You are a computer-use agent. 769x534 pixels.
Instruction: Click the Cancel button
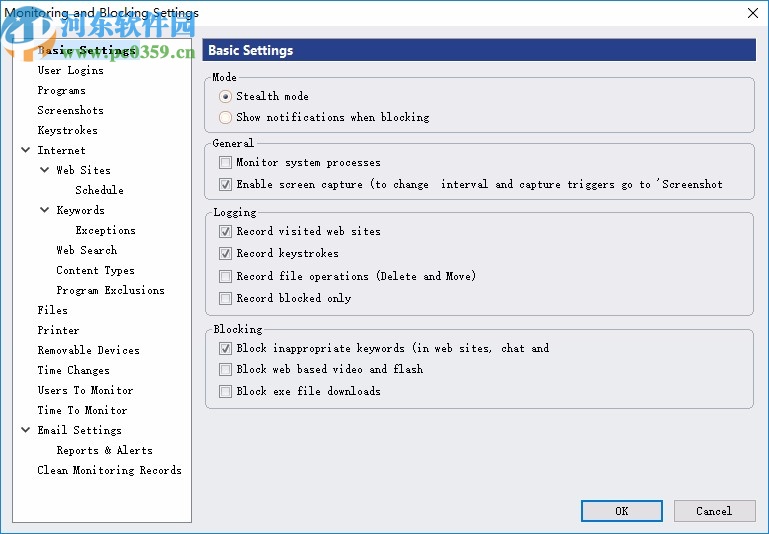click(x=713, y=511)
